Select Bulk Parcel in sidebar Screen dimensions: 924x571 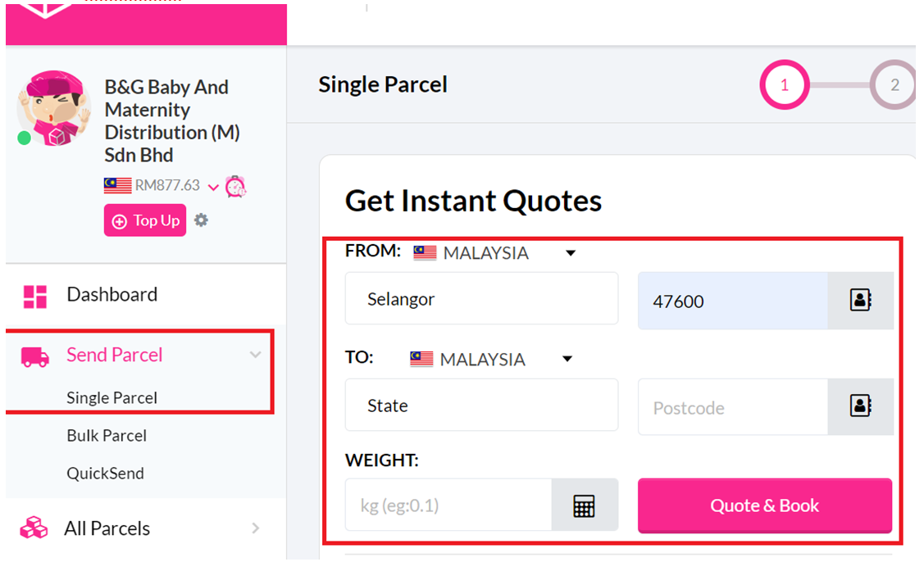coord(107,436)
